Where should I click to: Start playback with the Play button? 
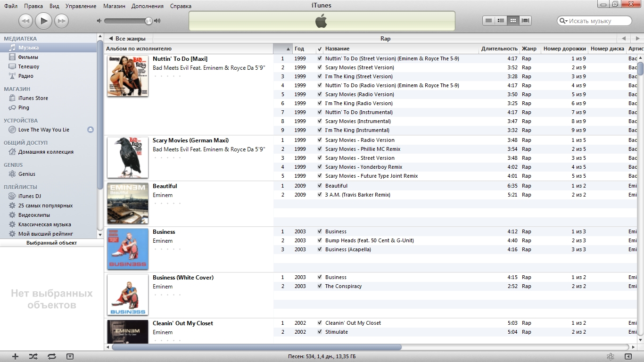pos(43,20)
